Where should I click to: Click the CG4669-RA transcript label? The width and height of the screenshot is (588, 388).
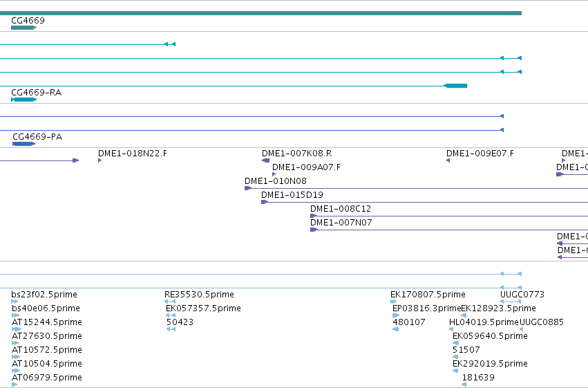pos(37,93)
